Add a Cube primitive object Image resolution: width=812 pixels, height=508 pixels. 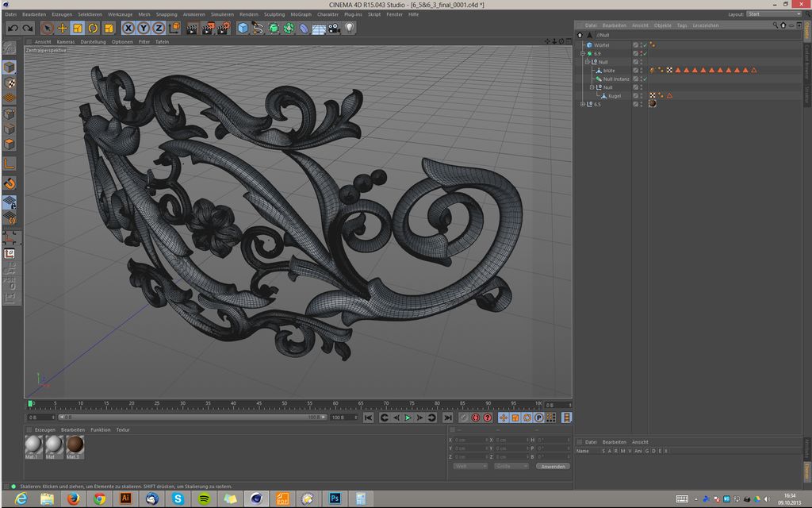(x=243, y=28)
